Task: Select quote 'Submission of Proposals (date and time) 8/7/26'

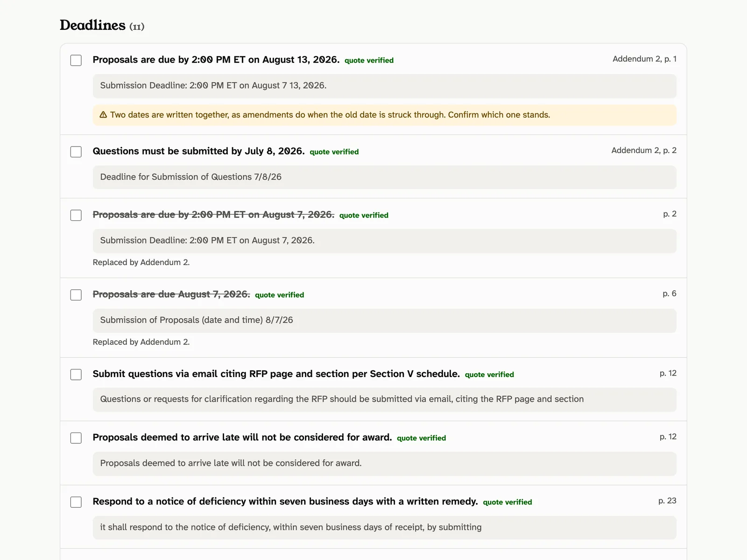Action: 384,321
